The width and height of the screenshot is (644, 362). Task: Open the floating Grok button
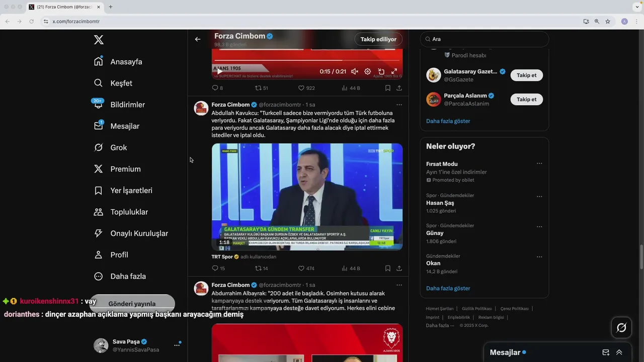(x=621, y=328)
